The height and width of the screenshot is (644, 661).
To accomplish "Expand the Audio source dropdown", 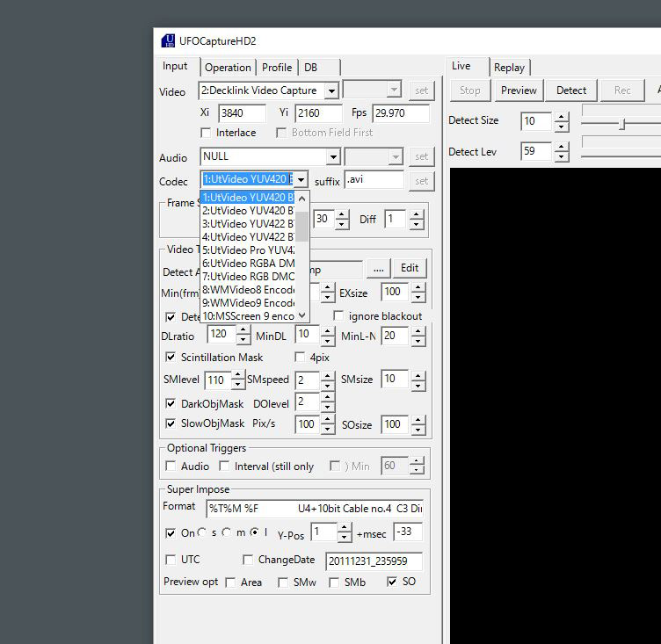I will (332, 157).
